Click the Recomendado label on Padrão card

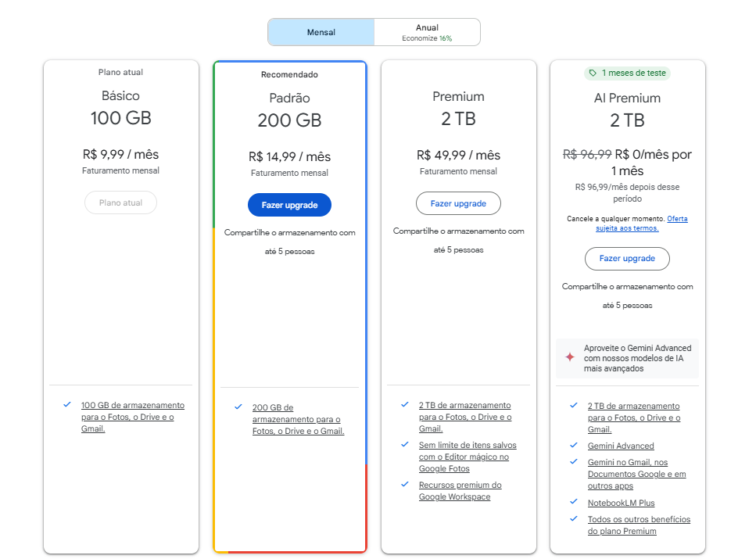pos(289,74)
